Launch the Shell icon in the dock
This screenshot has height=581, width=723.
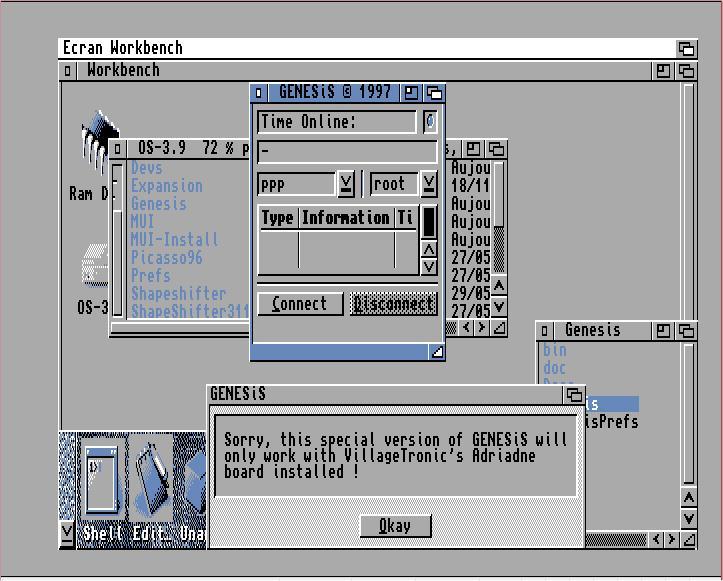click(102, 480)
